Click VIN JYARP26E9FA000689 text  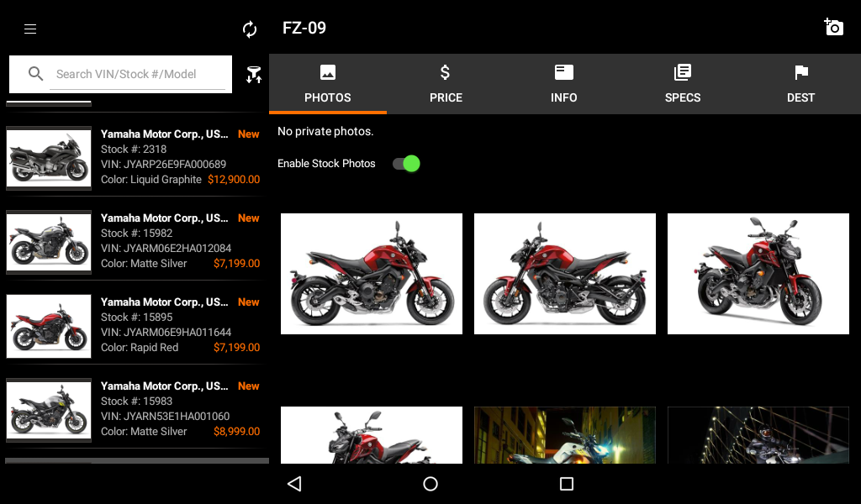163,164
